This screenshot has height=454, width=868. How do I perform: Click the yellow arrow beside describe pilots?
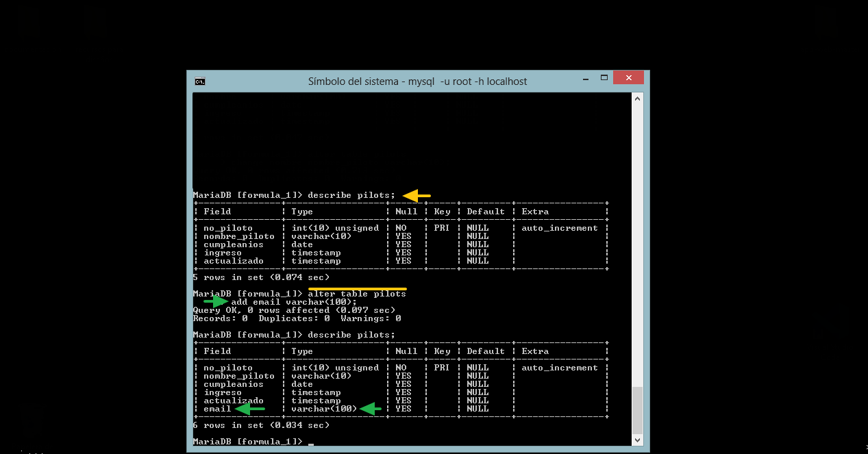click(416, 196)
